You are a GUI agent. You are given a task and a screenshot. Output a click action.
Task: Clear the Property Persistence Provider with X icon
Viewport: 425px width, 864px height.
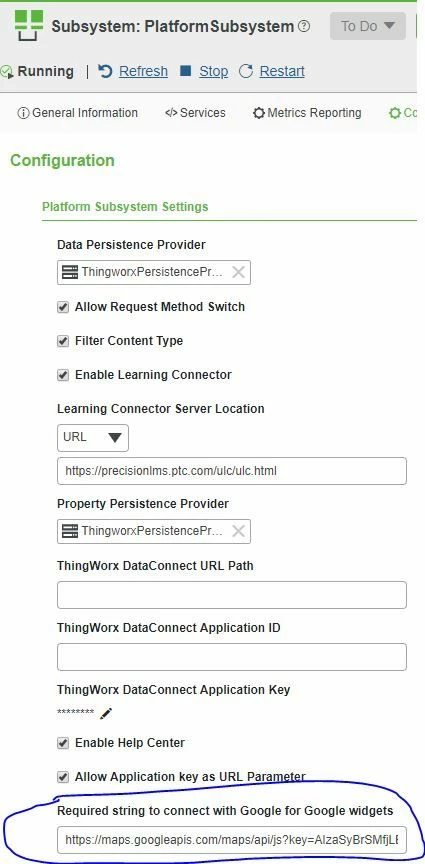pos(238,531)
